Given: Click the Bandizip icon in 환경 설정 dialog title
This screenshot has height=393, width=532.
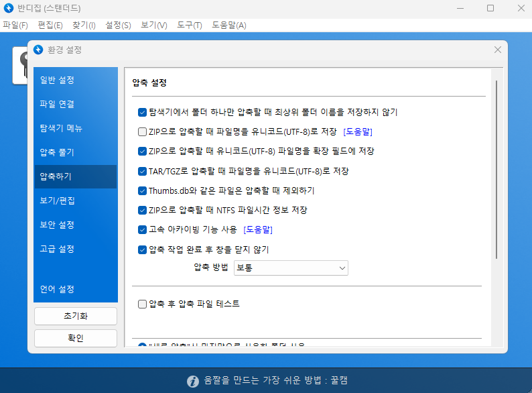Looking at the screenshot, I should pos(38,50).
